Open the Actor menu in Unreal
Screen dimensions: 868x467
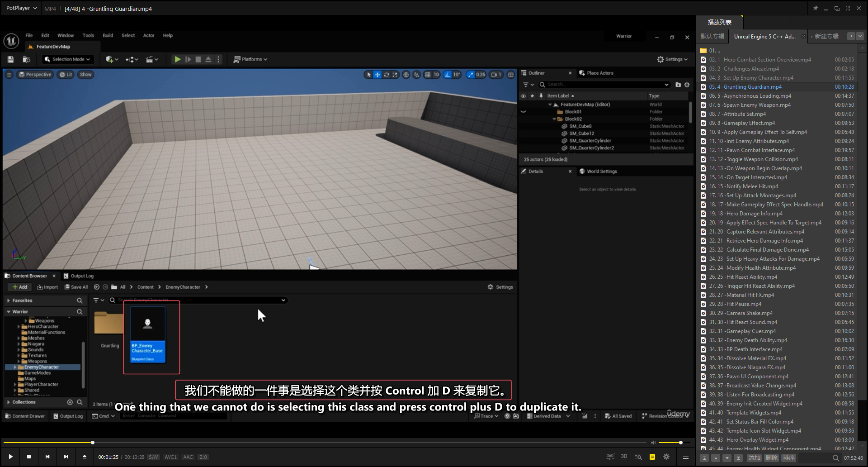[149, 35]
